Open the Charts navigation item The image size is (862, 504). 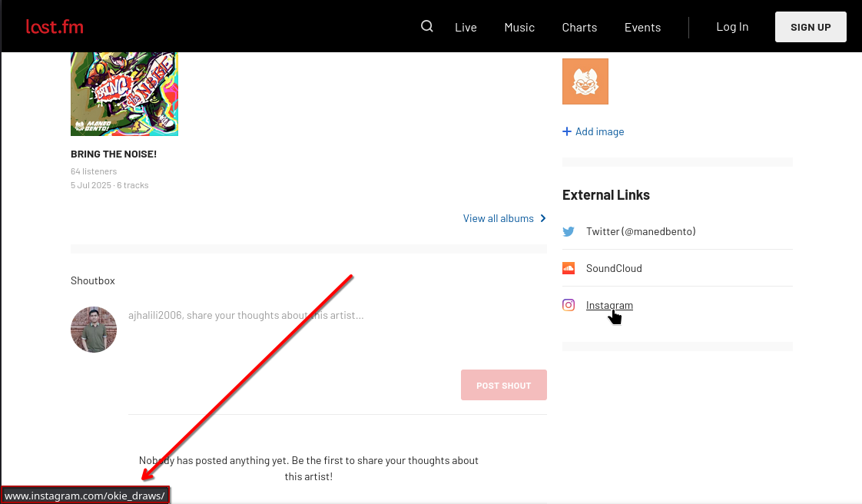tap(579, 28)
